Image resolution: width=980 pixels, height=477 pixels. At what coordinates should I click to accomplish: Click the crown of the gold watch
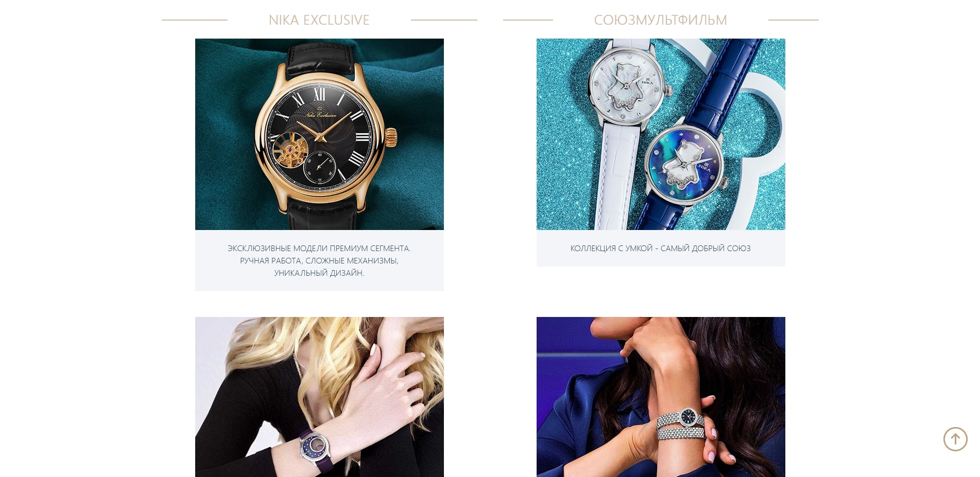[x=392, y=137]
